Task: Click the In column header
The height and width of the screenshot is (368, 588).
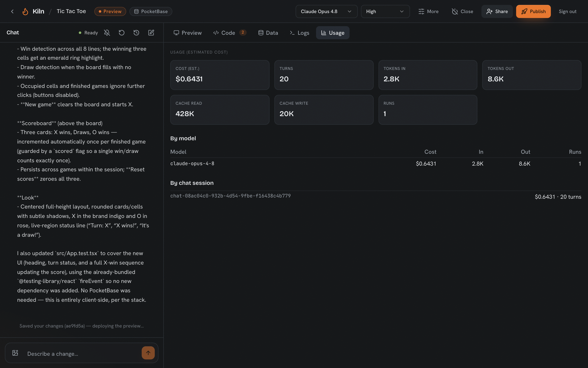Action: tap(481, 152)
